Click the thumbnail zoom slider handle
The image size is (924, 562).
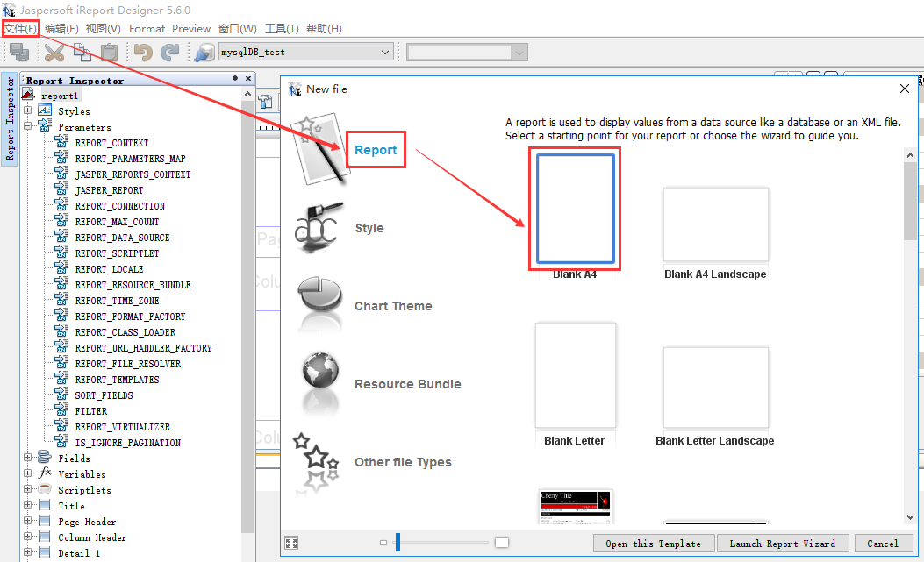pos(398,543)
